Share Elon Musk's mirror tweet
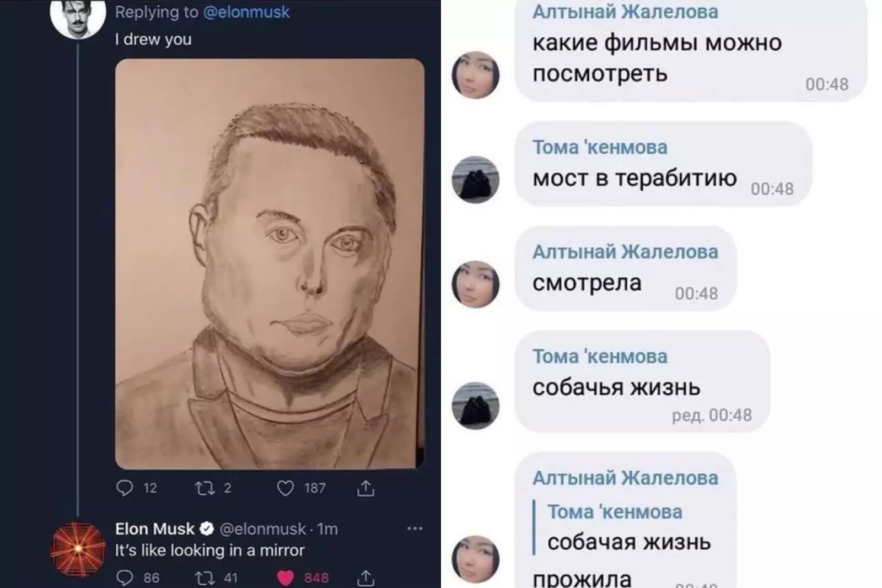 point(365,578)
